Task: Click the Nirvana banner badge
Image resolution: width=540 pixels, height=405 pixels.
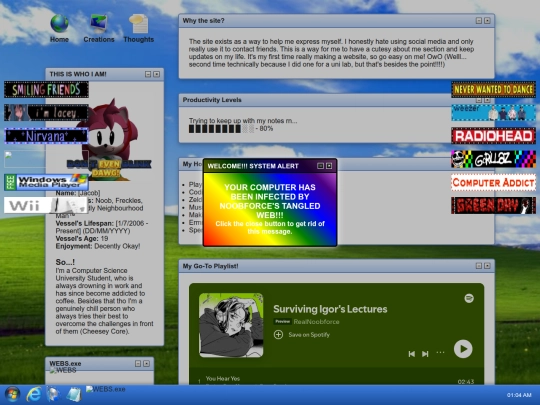Action: pos(46,136)
